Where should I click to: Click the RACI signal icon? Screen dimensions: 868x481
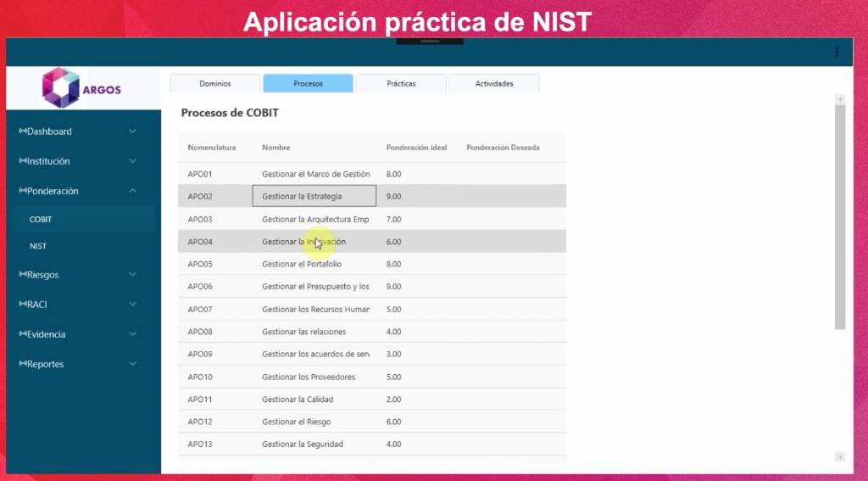tap(23, 304)
